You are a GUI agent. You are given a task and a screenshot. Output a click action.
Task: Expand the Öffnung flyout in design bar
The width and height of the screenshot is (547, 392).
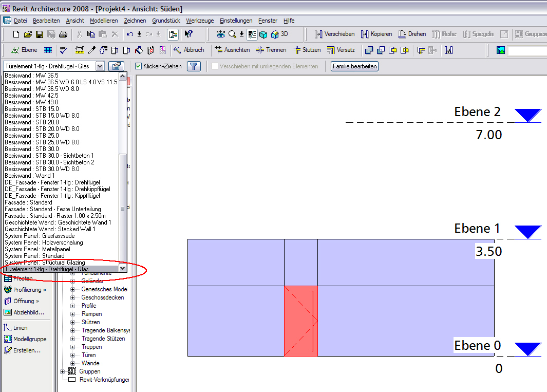pos(22,301)
